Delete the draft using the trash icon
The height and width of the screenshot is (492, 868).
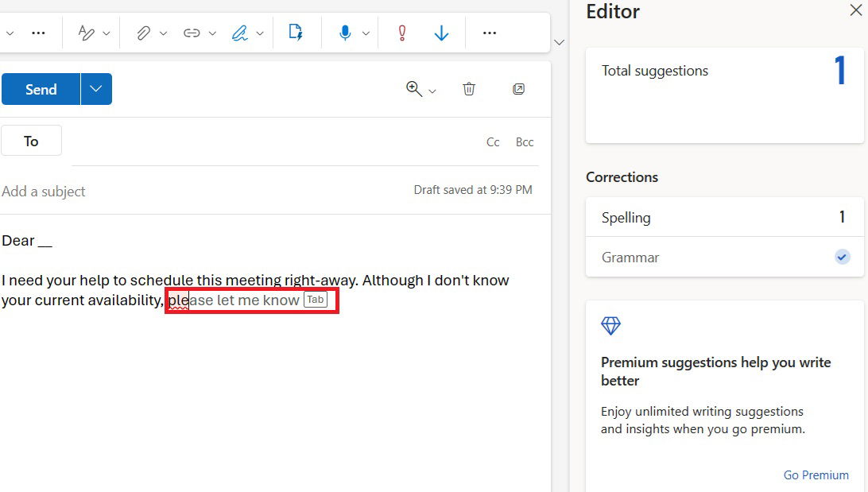(x=469, y=89)
